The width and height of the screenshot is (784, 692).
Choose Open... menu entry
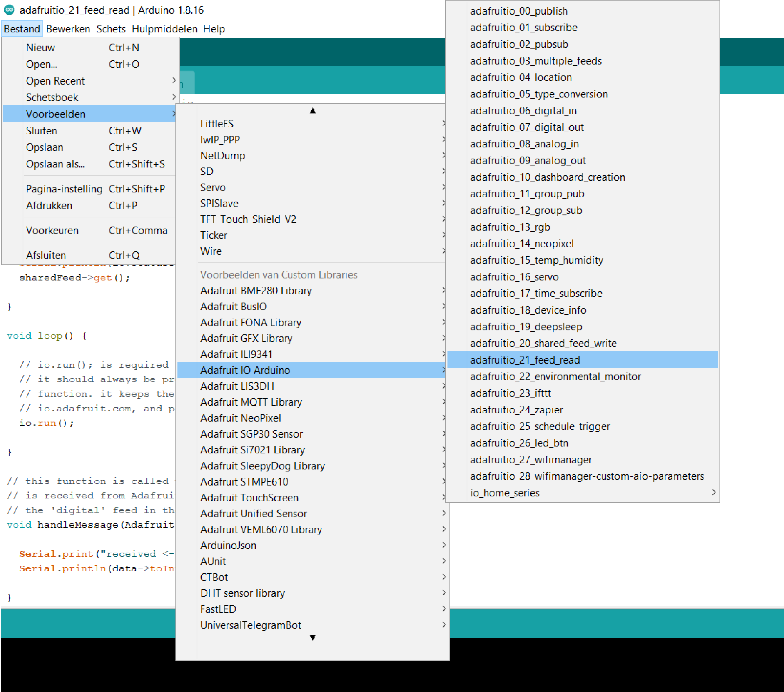89,64
